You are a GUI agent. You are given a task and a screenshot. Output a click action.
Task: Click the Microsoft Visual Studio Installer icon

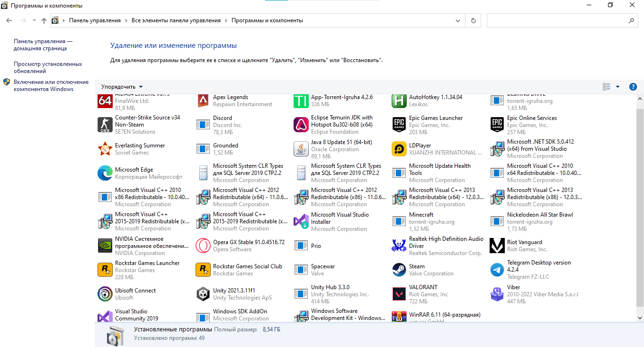301,221
